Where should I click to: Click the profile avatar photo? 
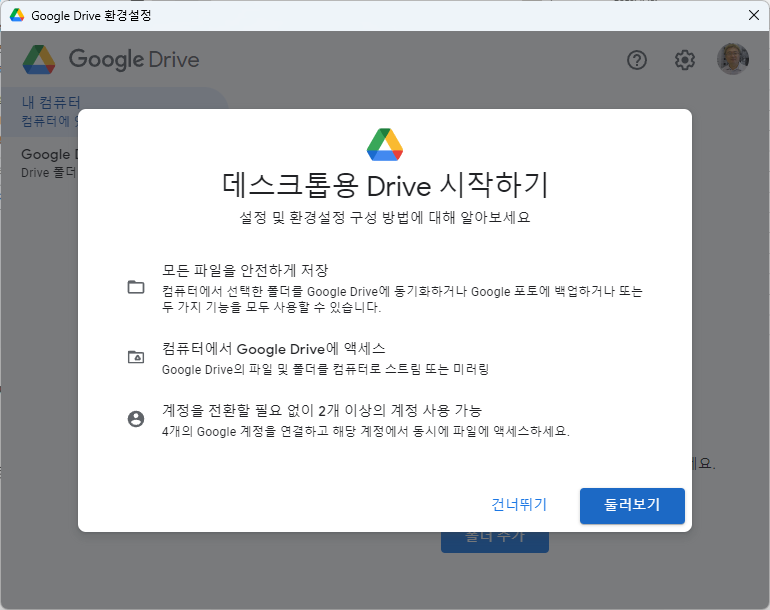(732, 59)
